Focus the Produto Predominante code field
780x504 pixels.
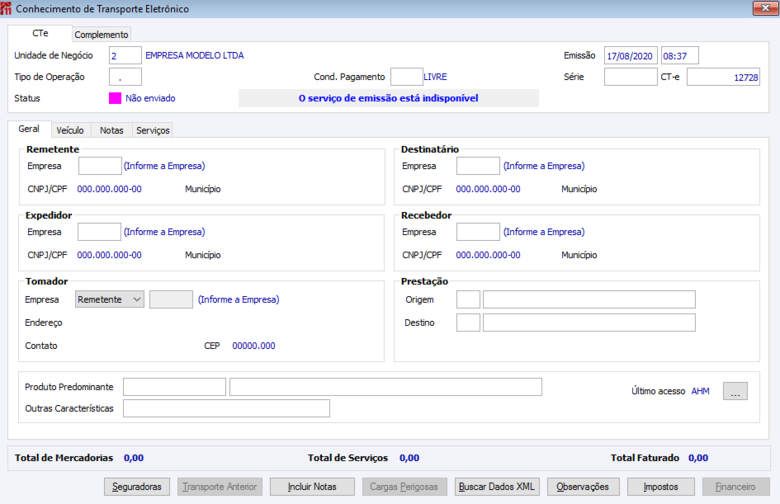[x=174, y=387]
